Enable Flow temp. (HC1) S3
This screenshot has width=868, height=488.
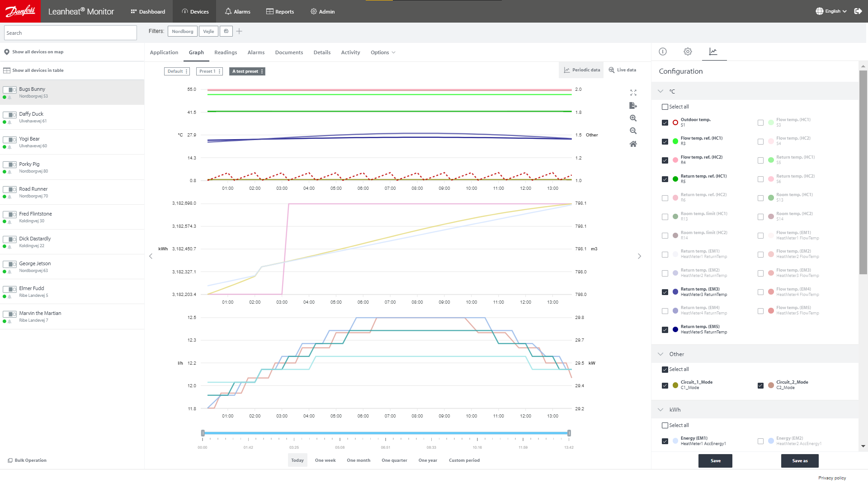click(x=760, y=122)
